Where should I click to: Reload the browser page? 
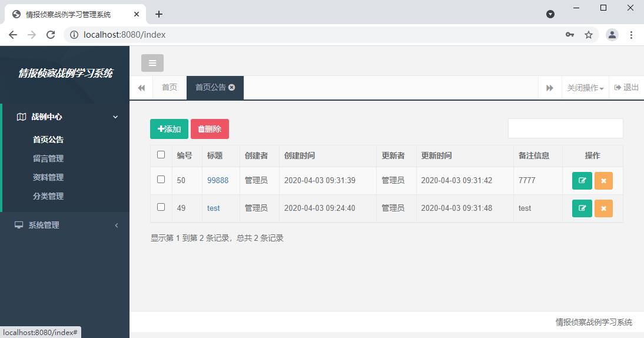click(51, 35)
